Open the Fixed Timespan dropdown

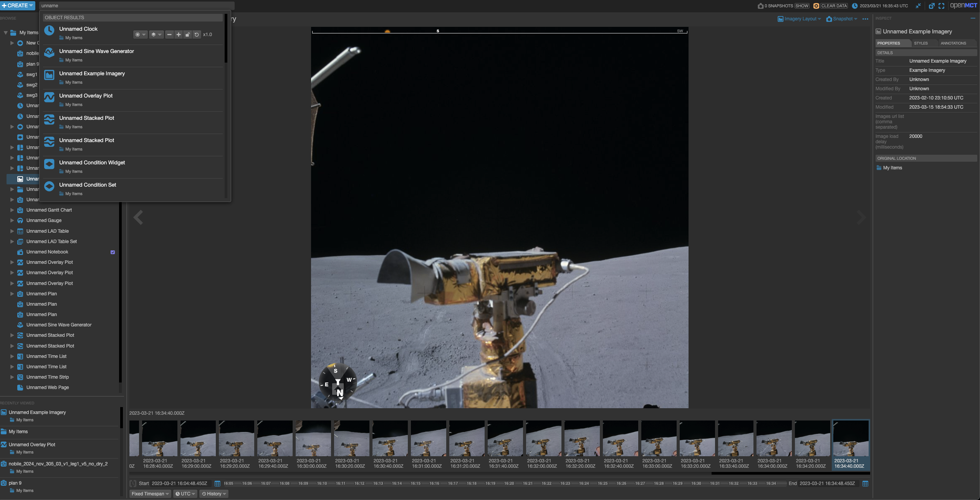(x=150, y=493)
